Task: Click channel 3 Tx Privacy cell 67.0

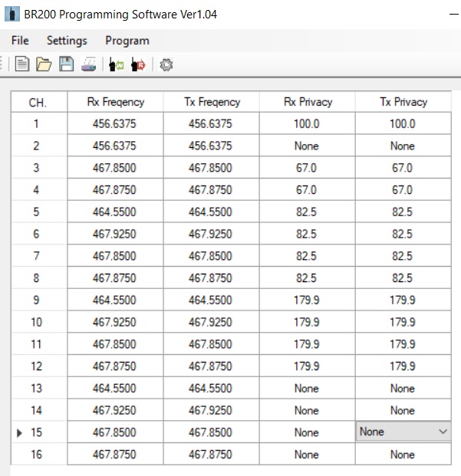Action: point(403,168)
